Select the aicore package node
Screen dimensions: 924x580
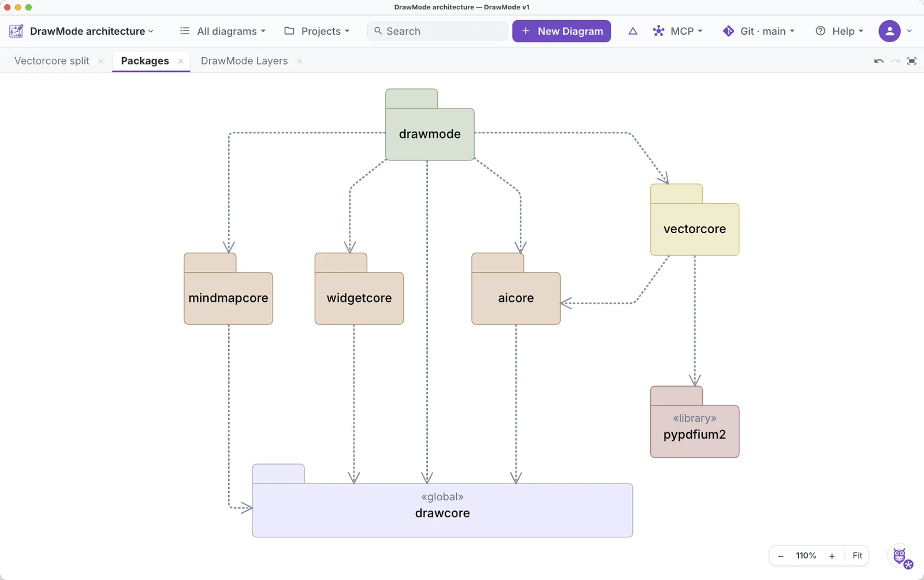tap(516, 298)
